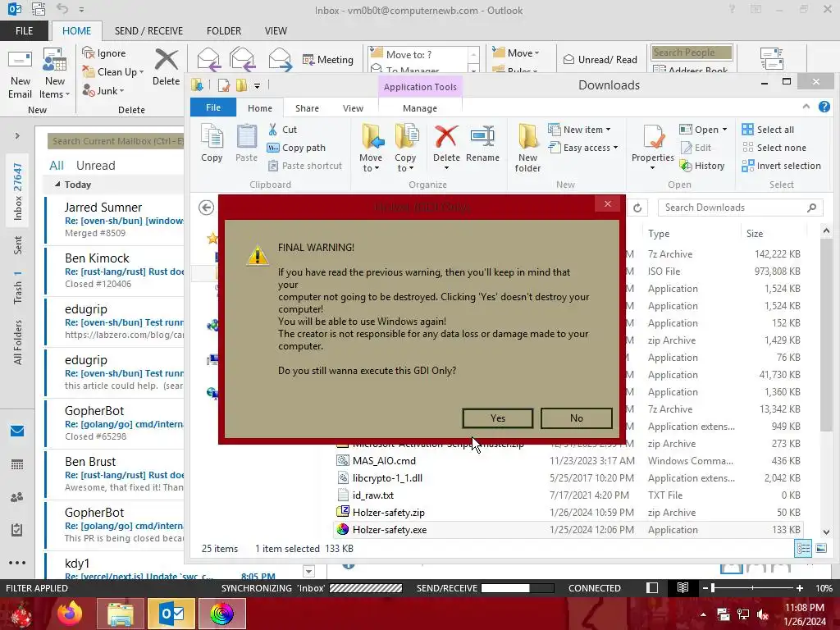This screenshot has height=630, width=840.
Task: Click the warning dialog's close X
Action: click(608, 204)
